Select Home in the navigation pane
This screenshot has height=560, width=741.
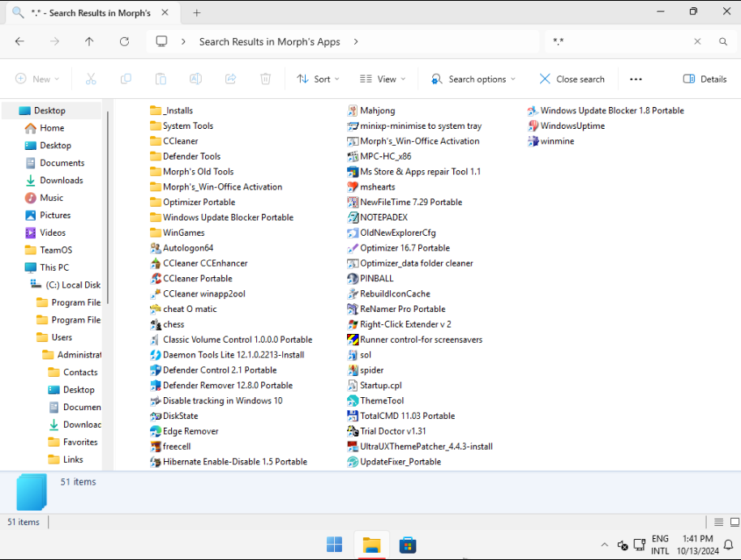pyautogui.click(x=52, y=128)
